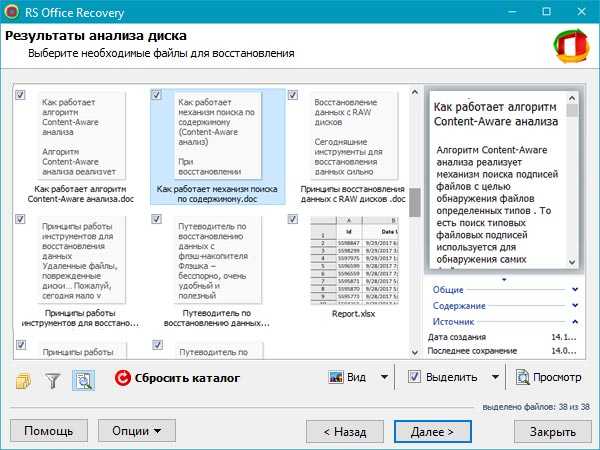
Task: Select Принципы восстановления данных с RAW дисков thumbnail
Action: point(354,136)
